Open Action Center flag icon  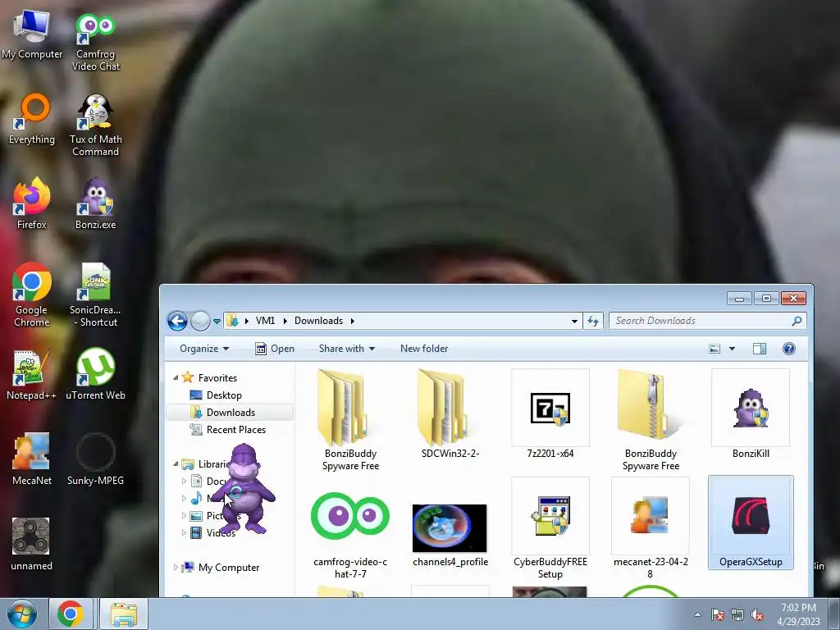718,614
